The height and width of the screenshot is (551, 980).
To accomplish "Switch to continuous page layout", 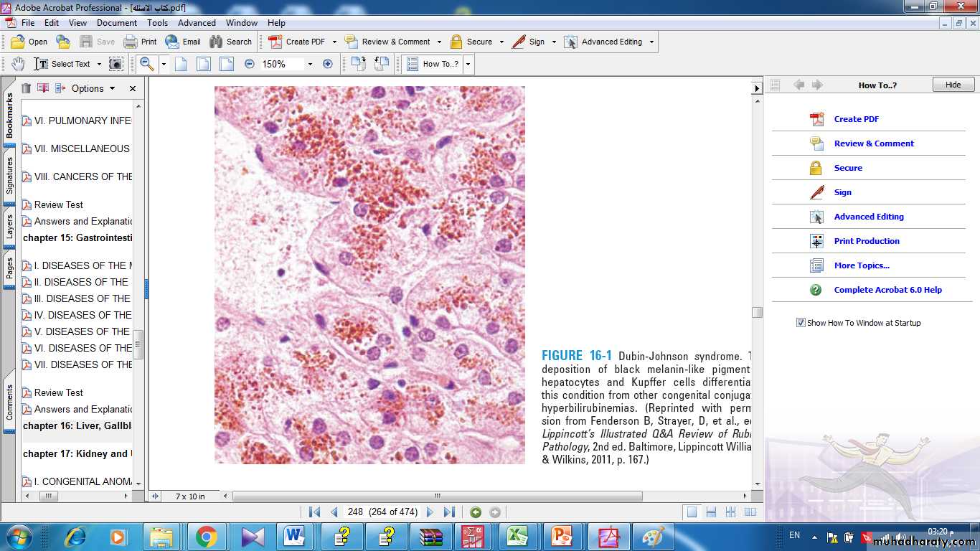I will pos(711,512).
